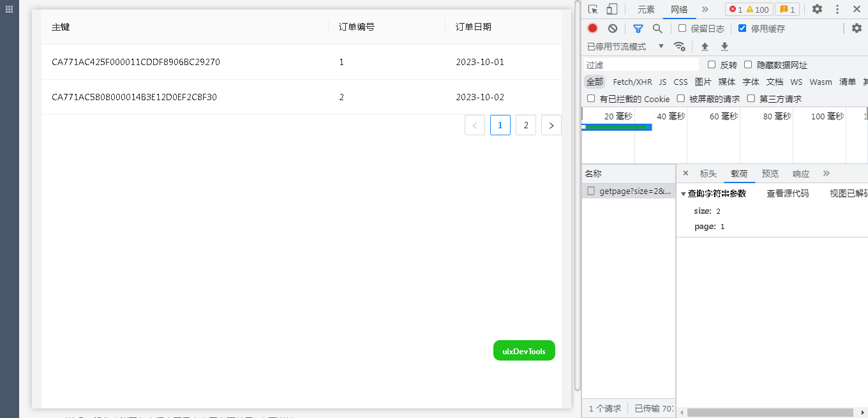Click the 过滤 filter input field
Screen dimensions: 868x418
(641, 65)
